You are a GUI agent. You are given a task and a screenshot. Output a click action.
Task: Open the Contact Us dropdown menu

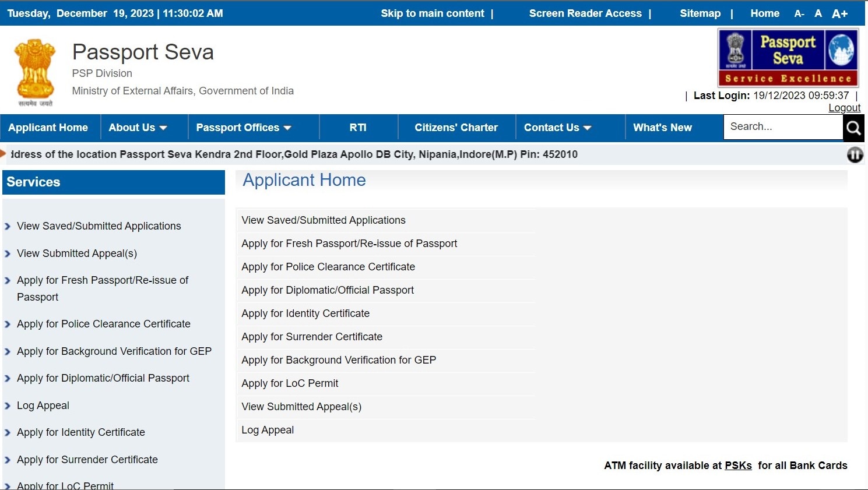pos(557,128)
